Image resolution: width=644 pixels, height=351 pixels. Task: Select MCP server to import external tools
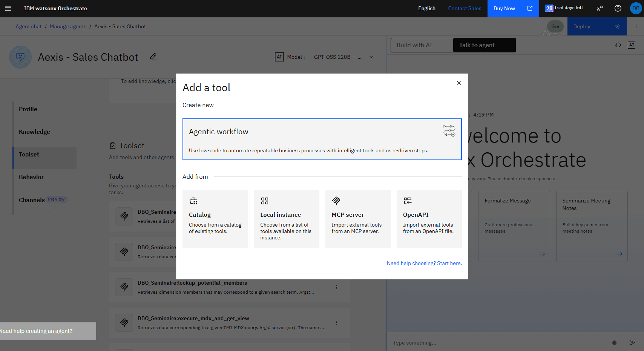coord(357,219)
